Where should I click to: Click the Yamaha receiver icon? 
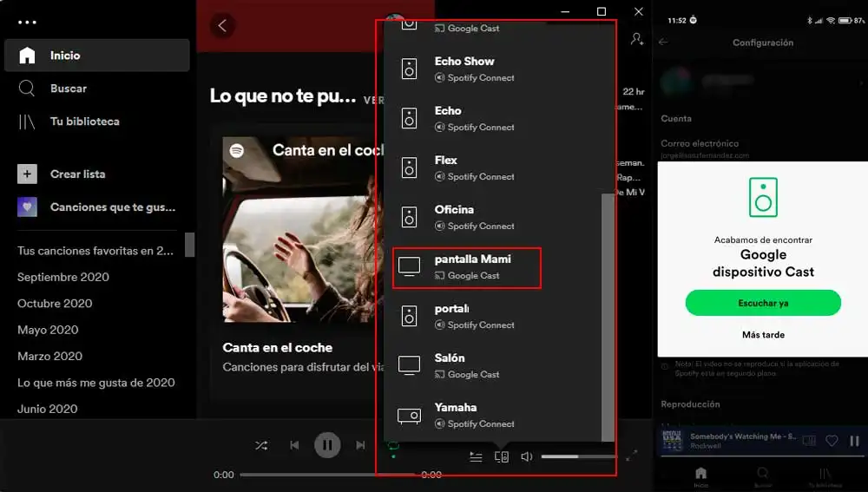tap(409, 415)
